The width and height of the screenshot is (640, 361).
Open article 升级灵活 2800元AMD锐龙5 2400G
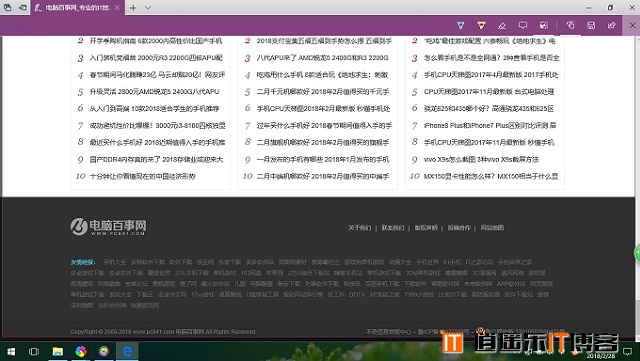[154, 91]
